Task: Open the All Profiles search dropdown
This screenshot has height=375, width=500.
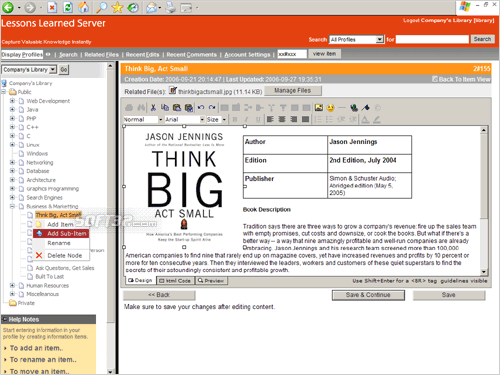Action: 379,39
